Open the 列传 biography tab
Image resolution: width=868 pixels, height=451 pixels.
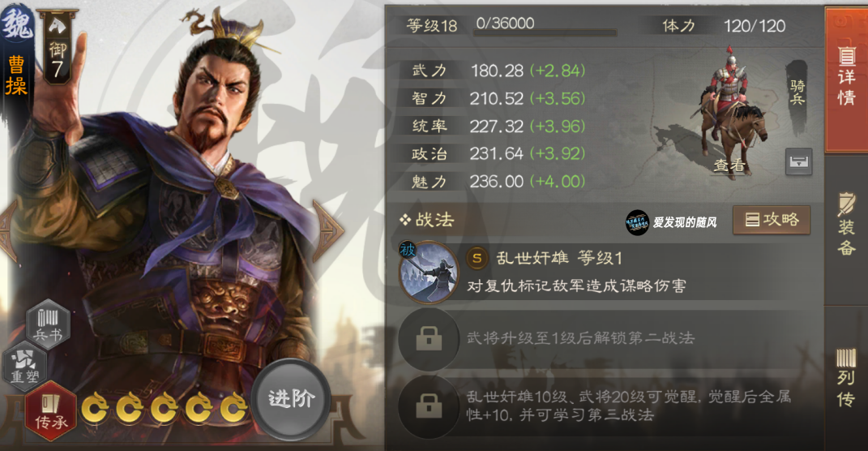coord(846,378)
